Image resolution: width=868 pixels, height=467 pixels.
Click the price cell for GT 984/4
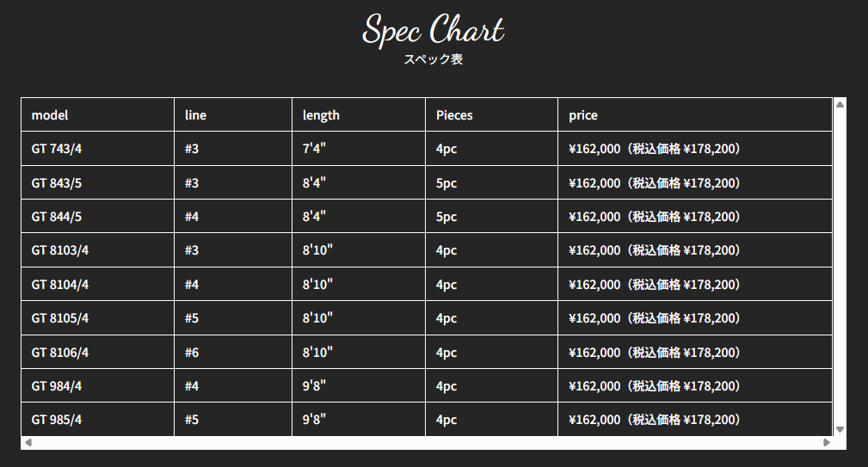(x=654, y=386)
